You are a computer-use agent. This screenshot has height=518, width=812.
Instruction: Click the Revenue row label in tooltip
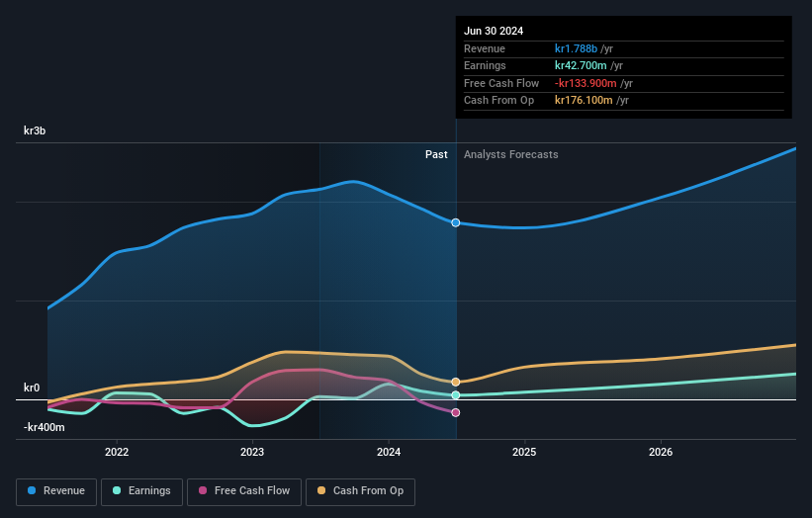click(485, 48)
